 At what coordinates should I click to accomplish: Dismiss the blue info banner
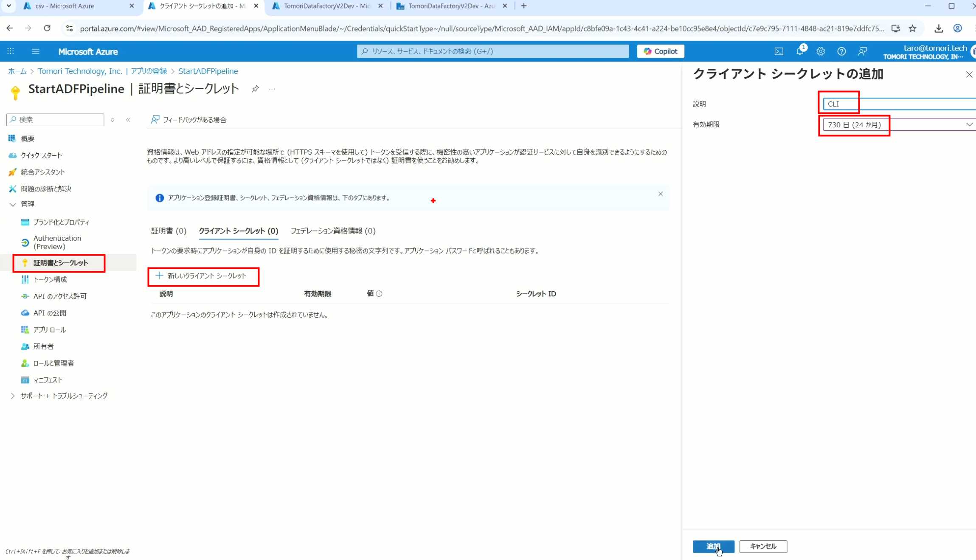(x=660, y=194)
